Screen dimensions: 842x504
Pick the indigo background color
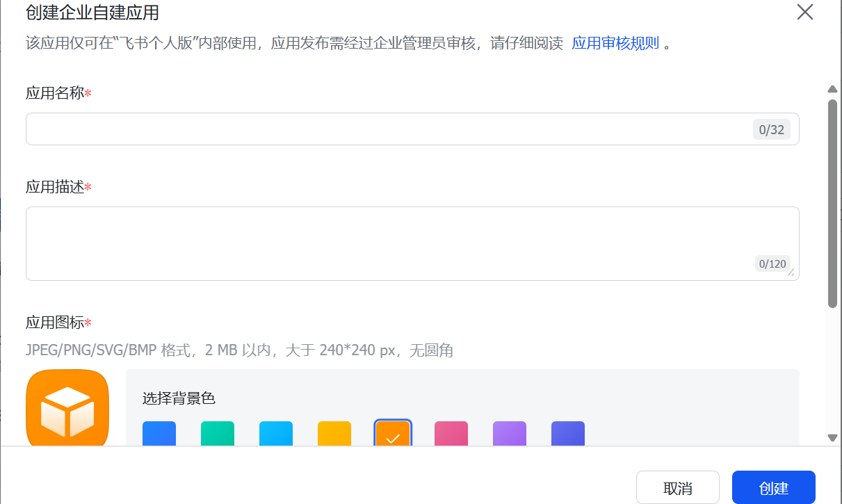tap(568, 434)
